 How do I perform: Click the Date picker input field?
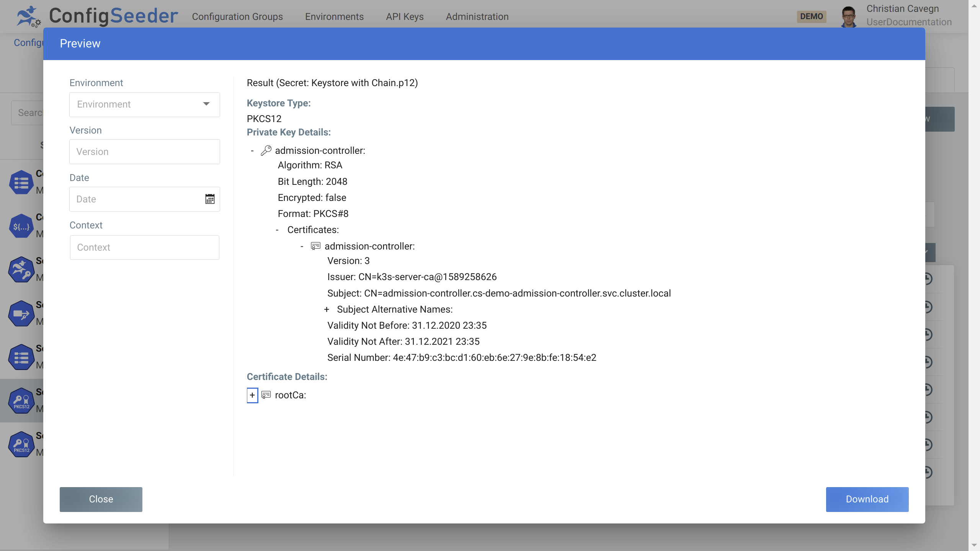pos(144,199)
